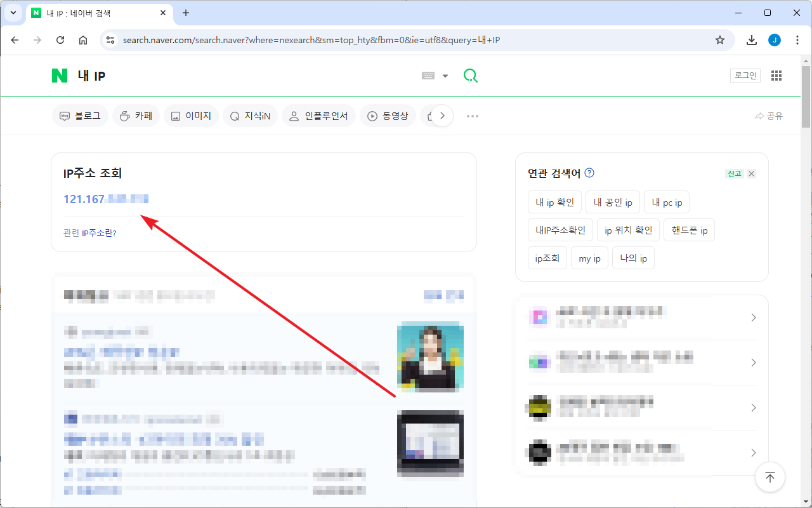Image resolution: width=812 pixels, height=508 pixels.
Task: Switch to the 이미지 tab
Action: coord(191,116)
